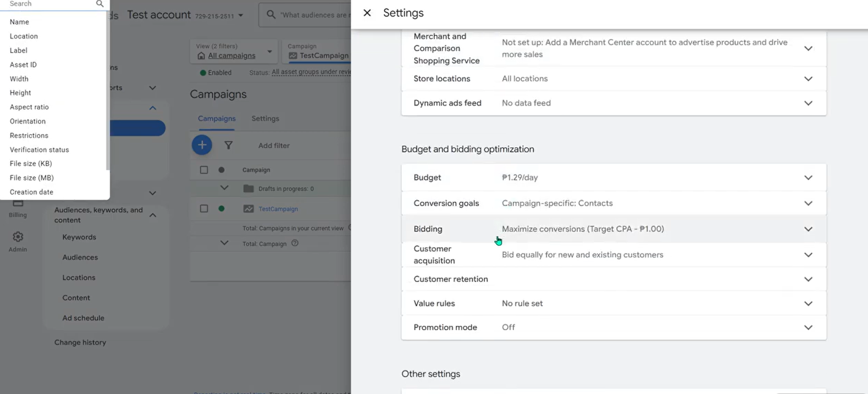The height and width of the screenshot is (394, 868).
Task: Click the funnel filter icon
Action: [228, 145]
